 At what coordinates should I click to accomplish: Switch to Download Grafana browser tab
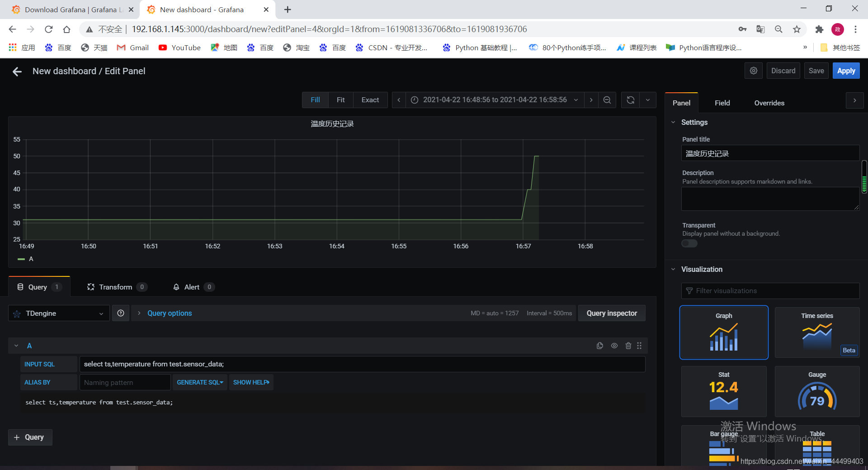coord(72,9)
